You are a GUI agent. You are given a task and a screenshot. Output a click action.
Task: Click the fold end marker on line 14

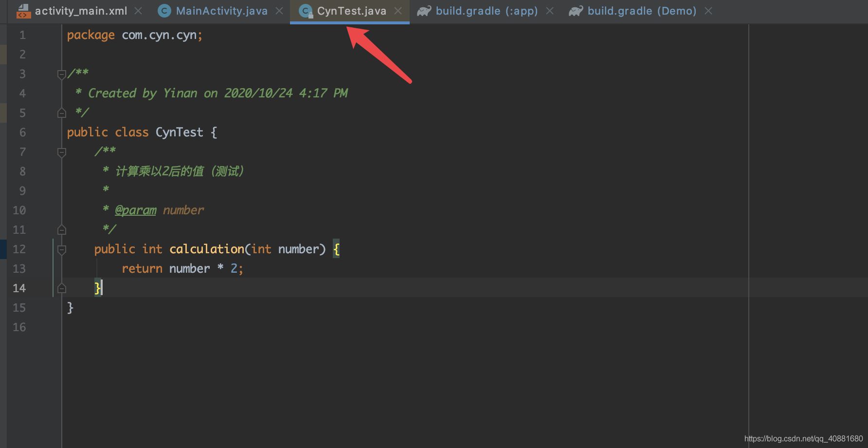pos(62,288)
